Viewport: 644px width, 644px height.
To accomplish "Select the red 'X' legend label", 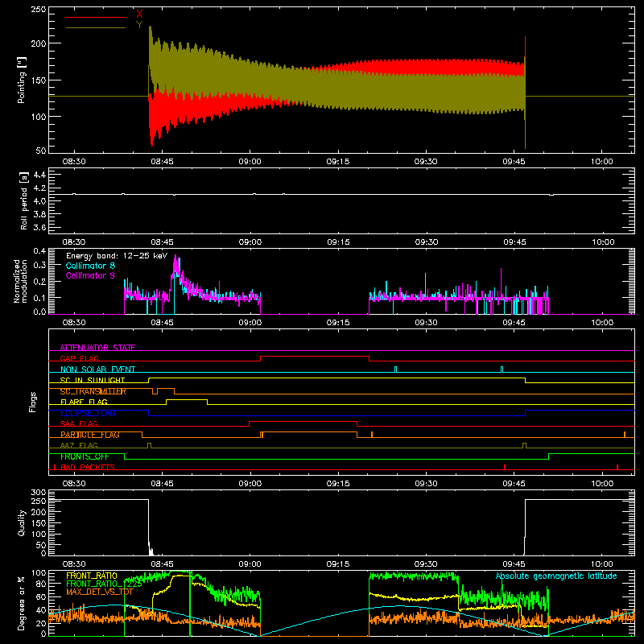I will 139,14.
